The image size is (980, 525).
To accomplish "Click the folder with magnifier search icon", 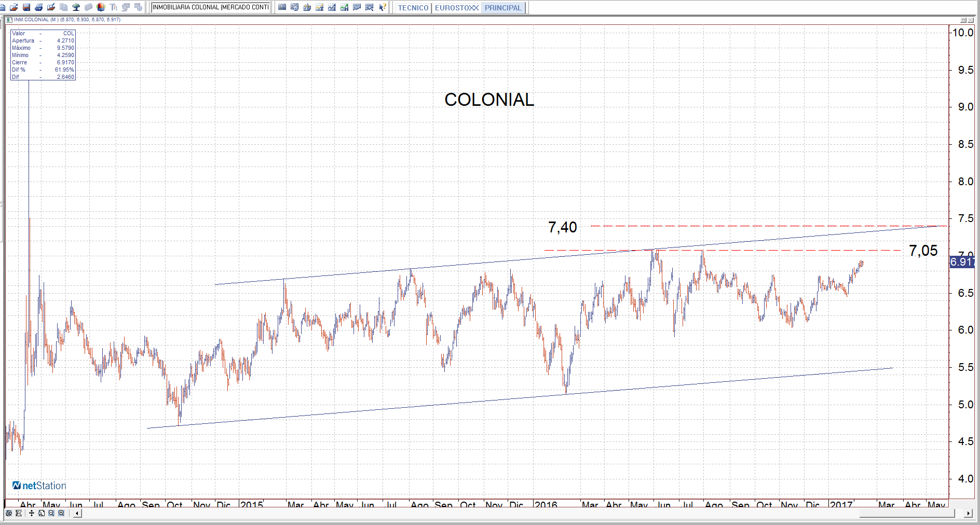I will 51,7.
